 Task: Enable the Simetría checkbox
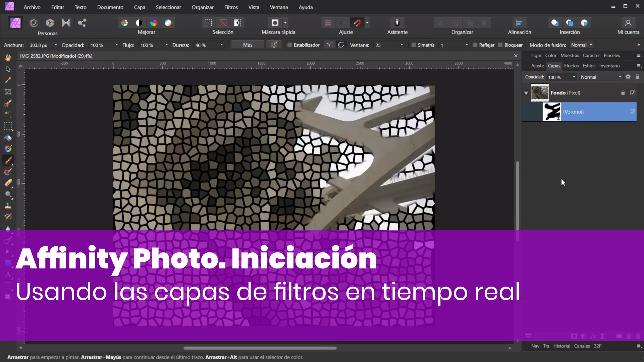(414, 45)
